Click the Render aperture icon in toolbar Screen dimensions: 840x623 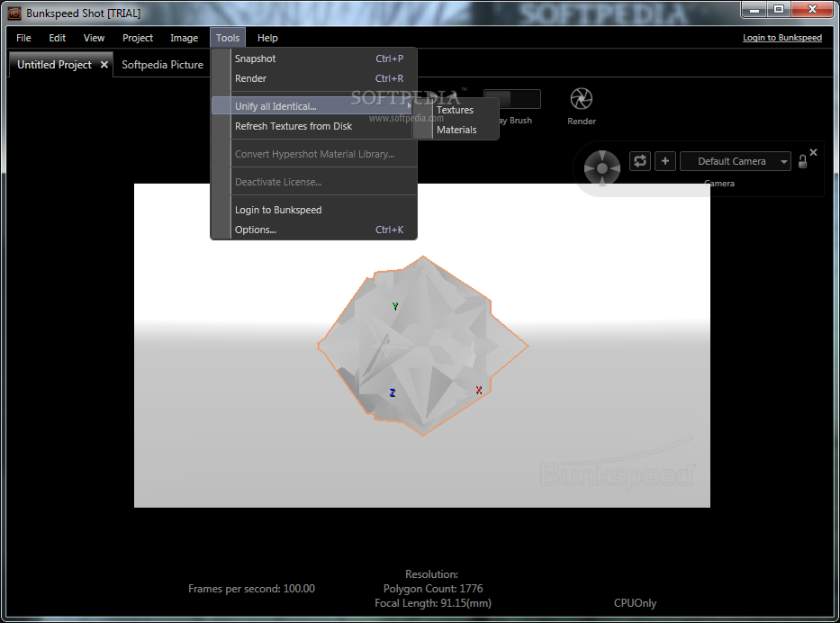click(582, 99)
